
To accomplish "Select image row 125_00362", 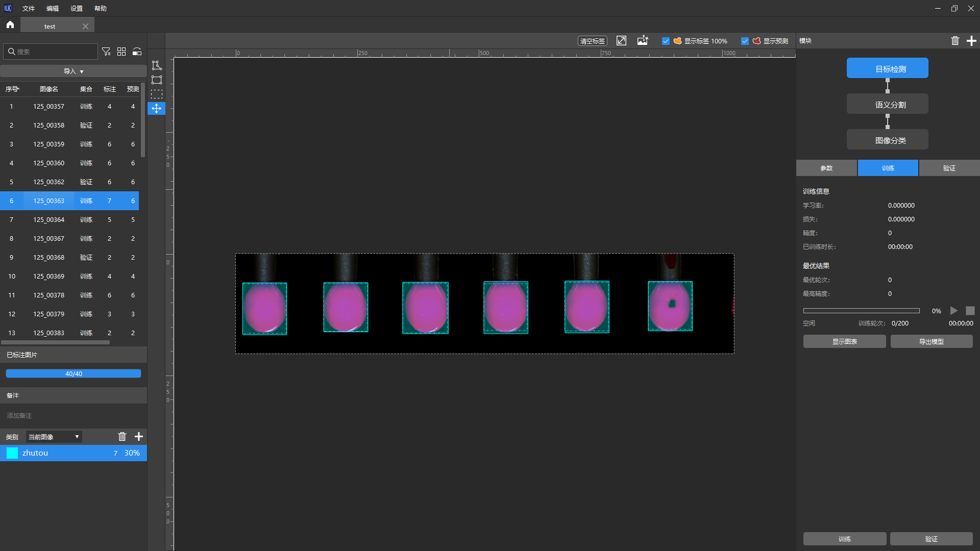I will point(69,182).
